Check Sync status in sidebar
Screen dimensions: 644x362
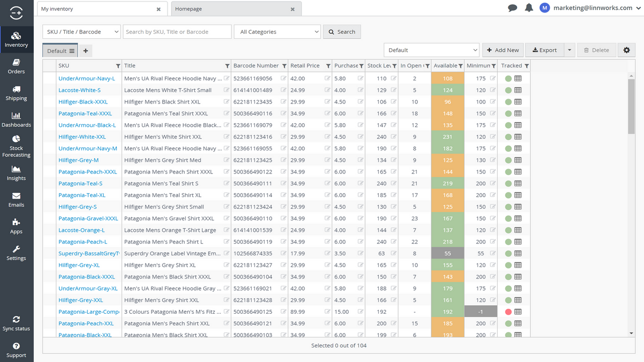point(17,323)
